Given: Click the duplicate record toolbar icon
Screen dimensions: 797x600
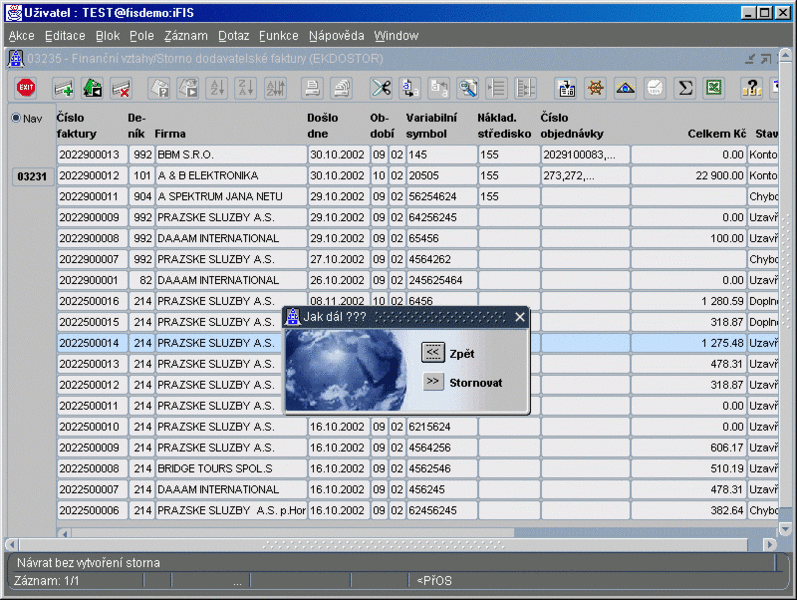Looking at the screenshot, I should 92,88.
